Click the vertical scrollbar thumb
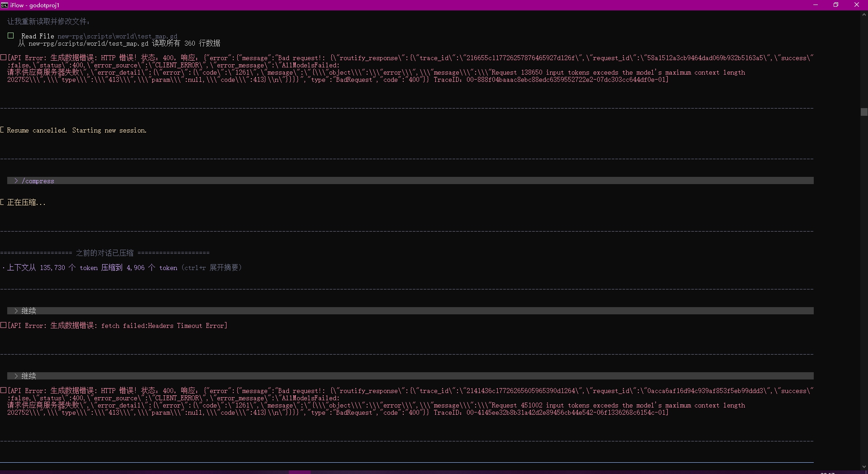 tap(864, 112)
